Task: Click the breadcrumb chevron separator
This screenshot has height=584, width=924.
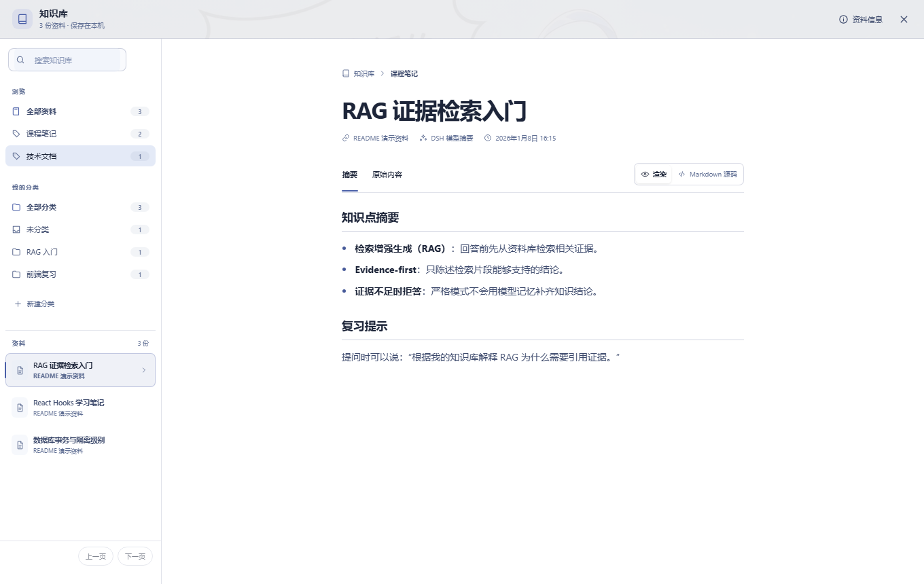Action: coord(383,73)
